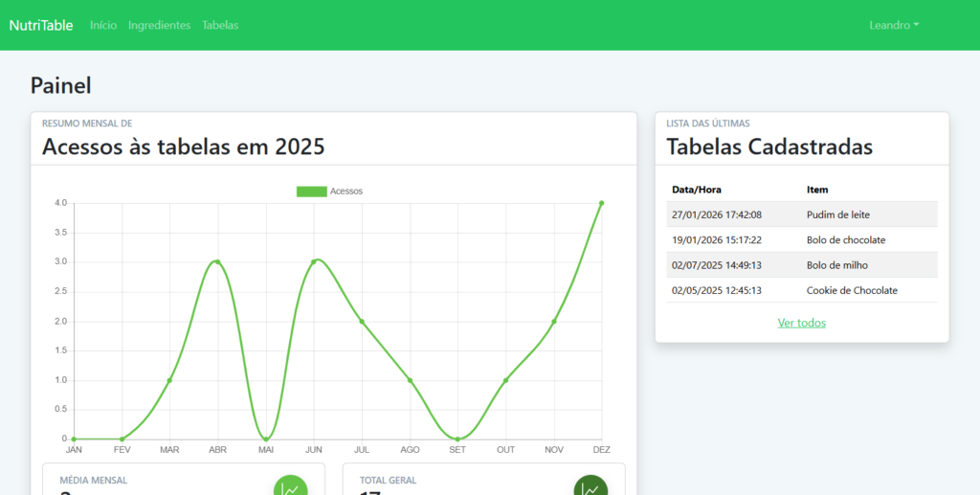Click the Média Mensal chart icon

[291, 486]
